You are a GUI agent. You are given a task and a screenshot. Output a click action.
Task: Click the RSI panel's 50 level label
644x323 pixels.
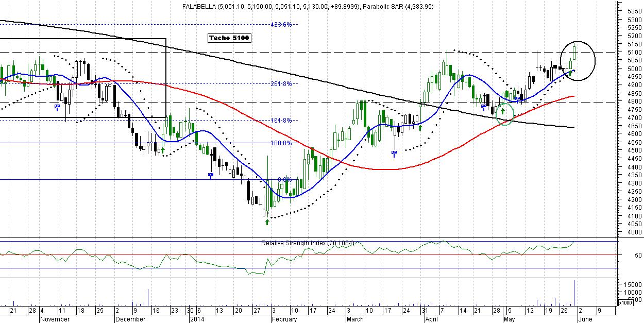point(638,256)
